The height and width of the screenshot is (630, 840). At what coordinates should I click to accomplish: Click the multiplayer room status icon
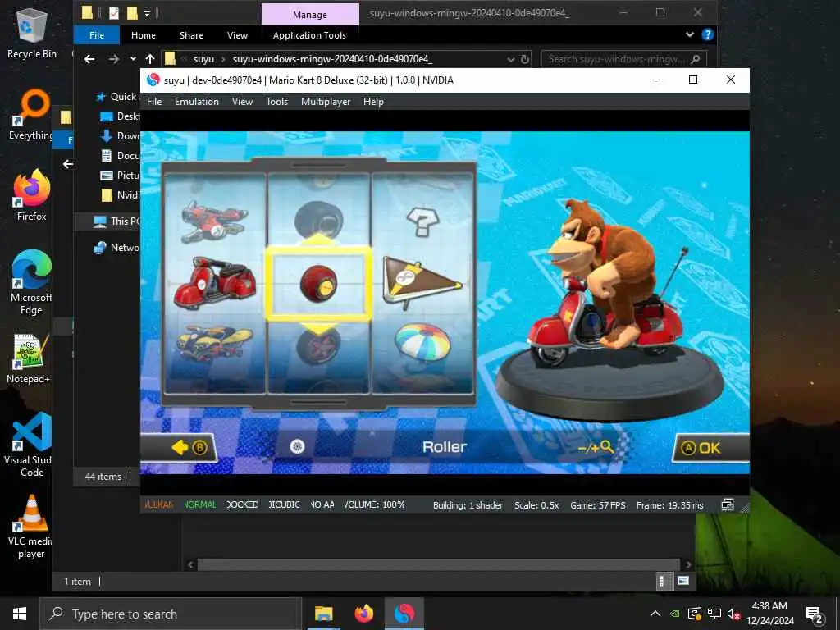tap(728, 504)
